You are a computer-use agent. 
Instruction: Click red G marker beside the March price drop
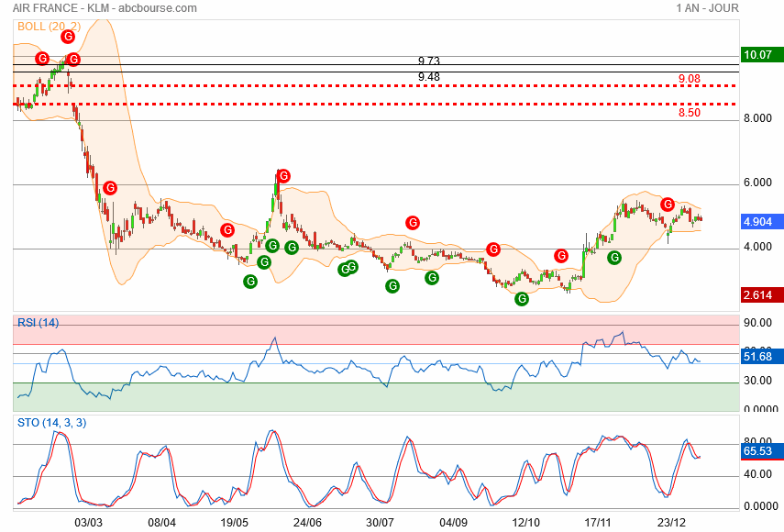109,187
